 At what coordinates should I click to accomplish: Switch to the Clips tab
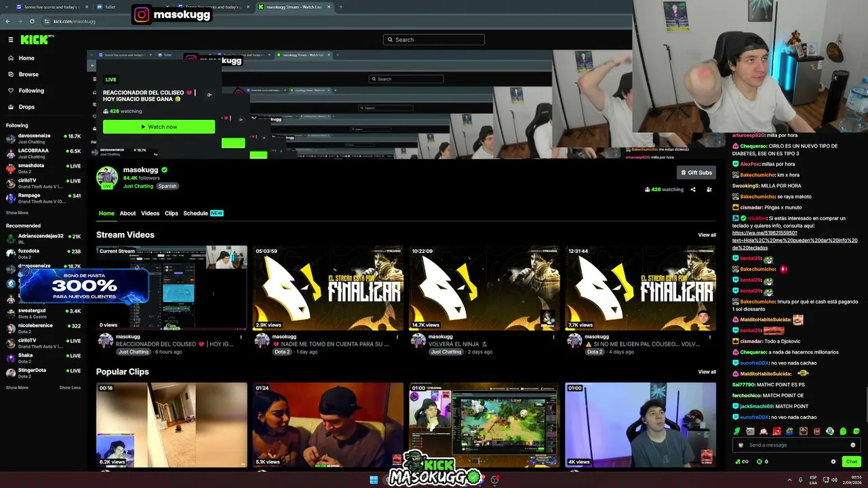pyautogui.click(x=172, y=213)
